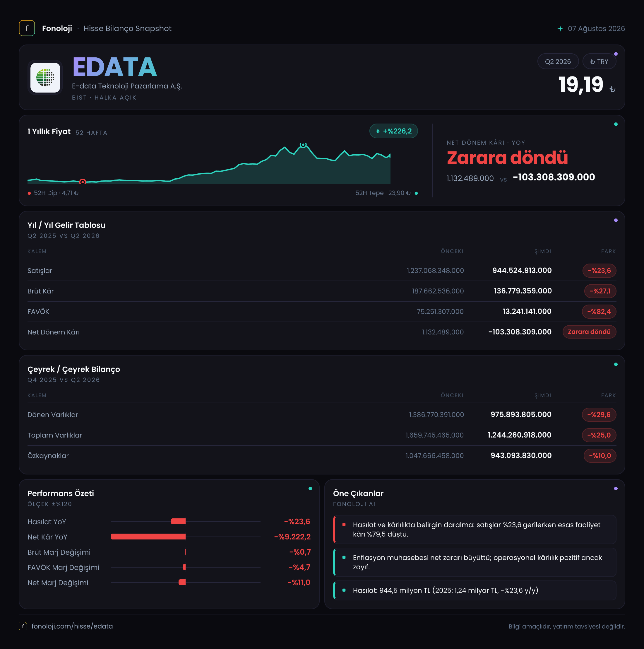Click the small Fonoloji icon in footer
Viewport: 644px width, 649px height.
pos(23,626)
